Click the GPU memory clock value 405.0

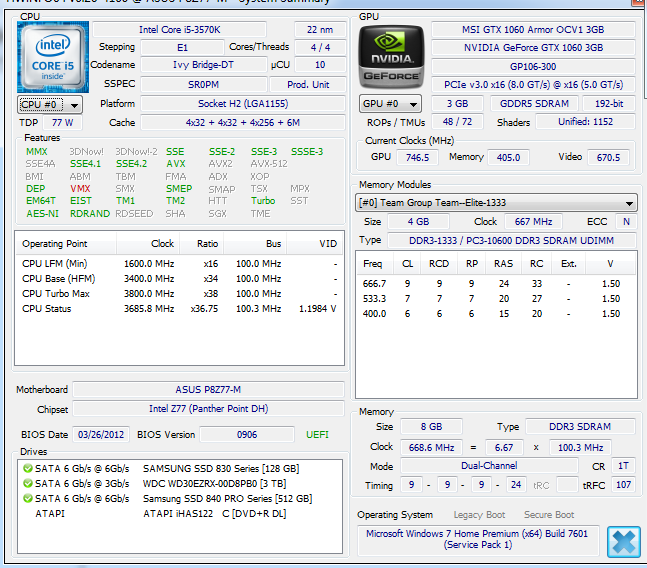(508, 158)
